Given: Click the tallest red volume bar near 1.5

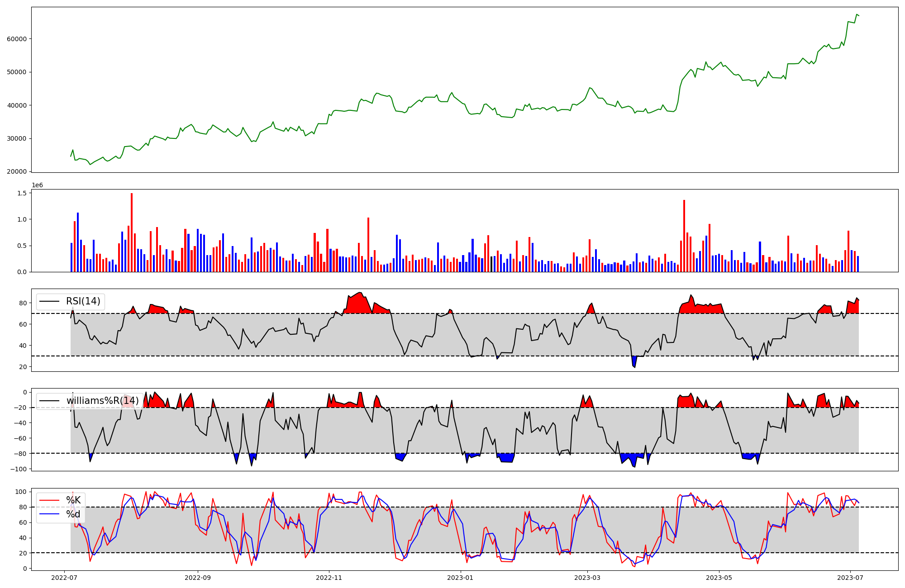Looking at the screenshot, I should 132,233.
